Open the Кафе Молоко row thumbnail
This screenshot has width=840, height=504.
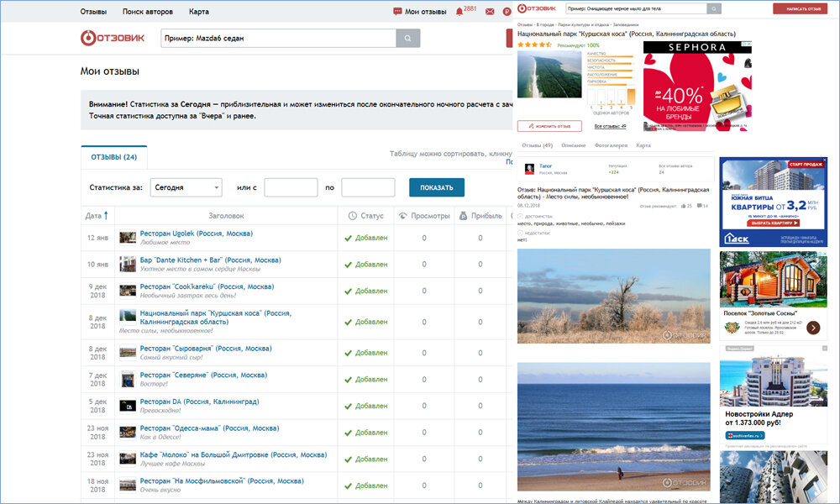click(x=128, y=459)
